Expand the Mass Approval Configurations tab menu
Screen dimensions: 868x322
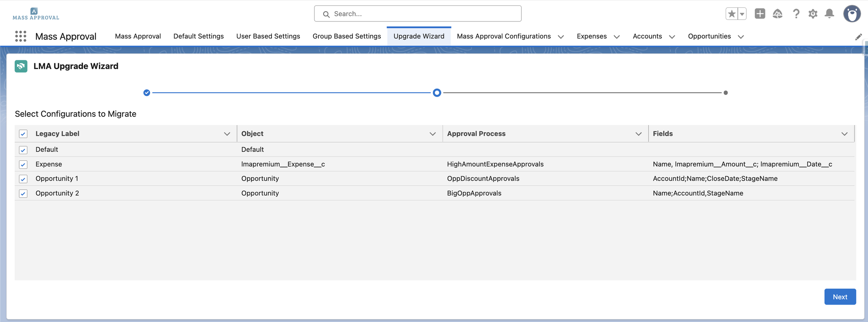point(561,37)
